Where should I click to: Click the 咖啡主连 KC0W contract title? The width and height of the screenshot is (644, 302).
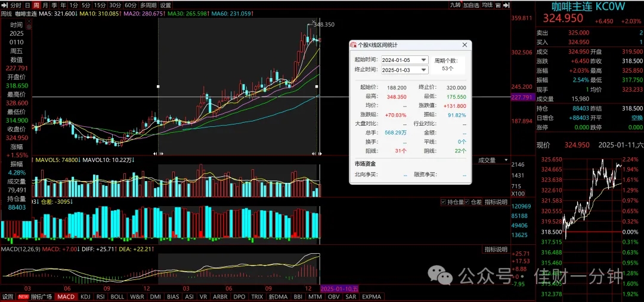588,6
